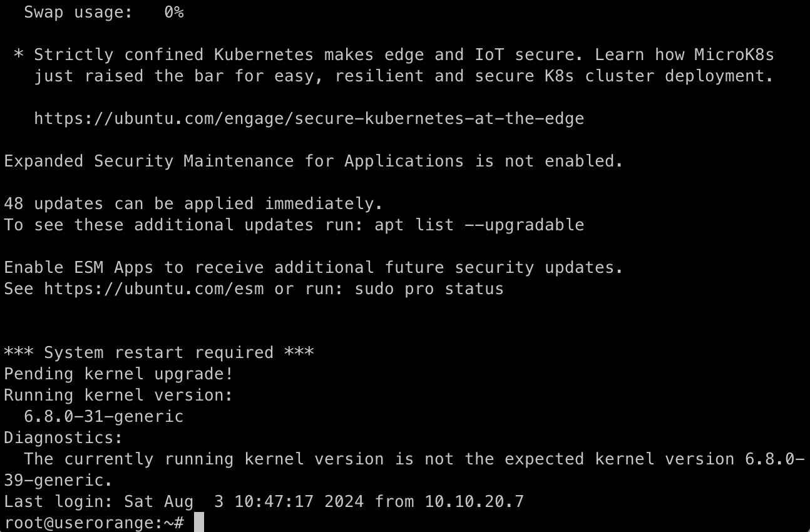Open the secure-kubernetes-at-the-edge URL
The height and width of the screenshot is (532, 810).
(309, 118)
